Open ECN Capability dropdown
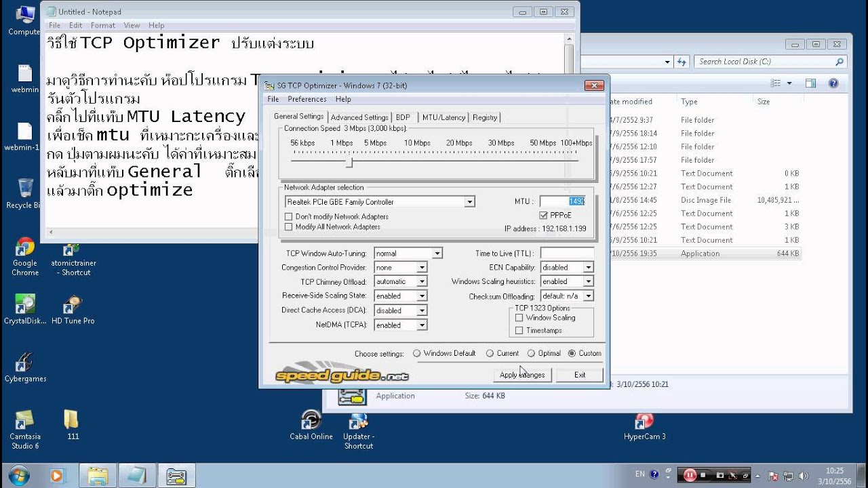 pos(588,267)
